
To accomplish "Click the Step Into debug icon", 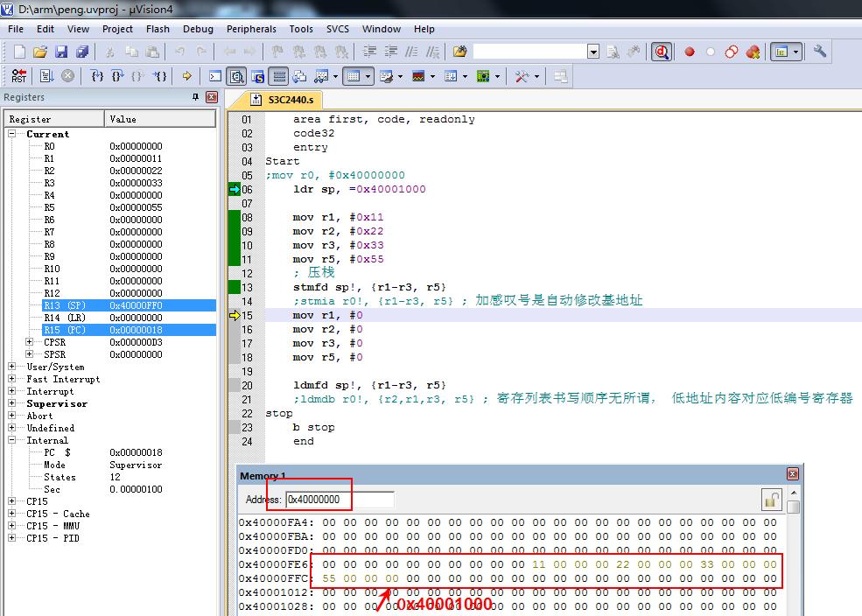I will tap(97, 76).
